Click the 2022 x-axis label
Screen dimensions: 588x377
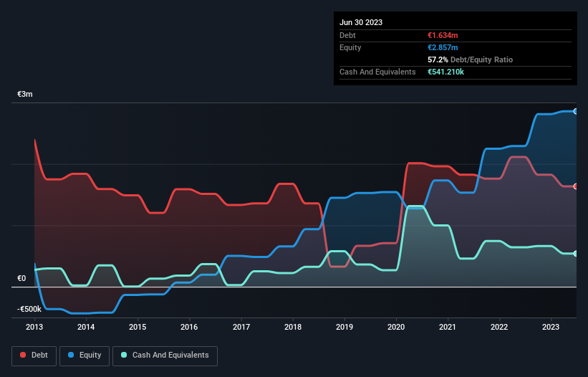499,327
